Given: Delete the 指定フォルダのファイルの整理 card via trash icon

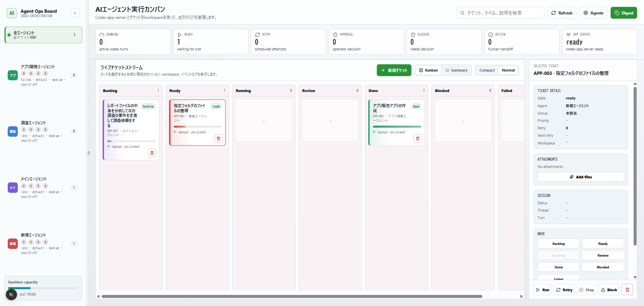Looking at the screenshot, I should click(218, 138).
